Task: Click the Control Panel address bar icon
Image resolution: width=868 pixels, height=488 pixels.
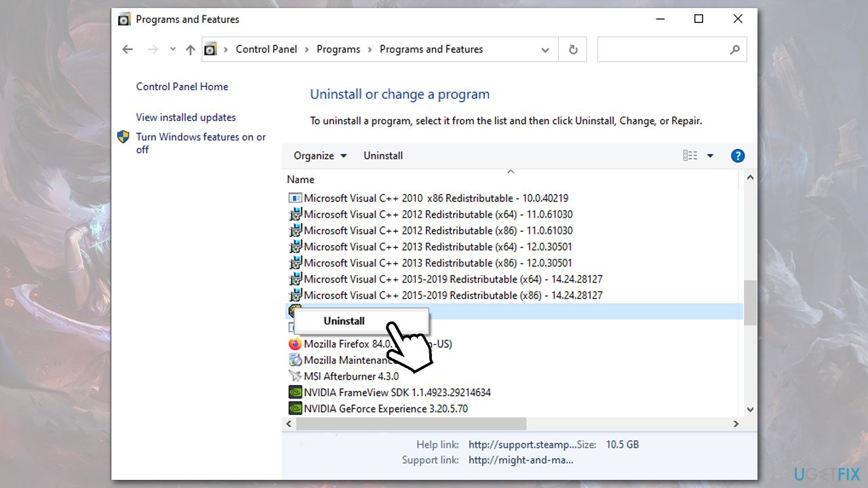Action: [210, 49]
